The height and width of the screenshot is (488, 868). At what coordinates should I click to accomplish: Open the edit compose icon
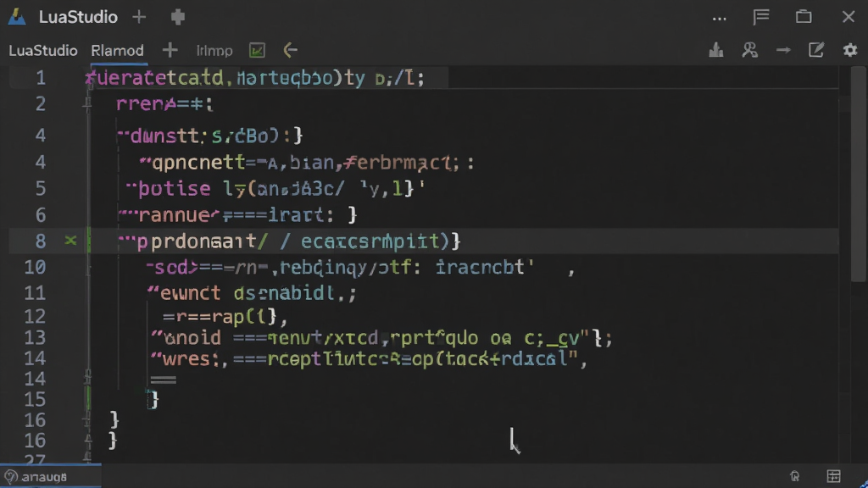click(816, 50)
